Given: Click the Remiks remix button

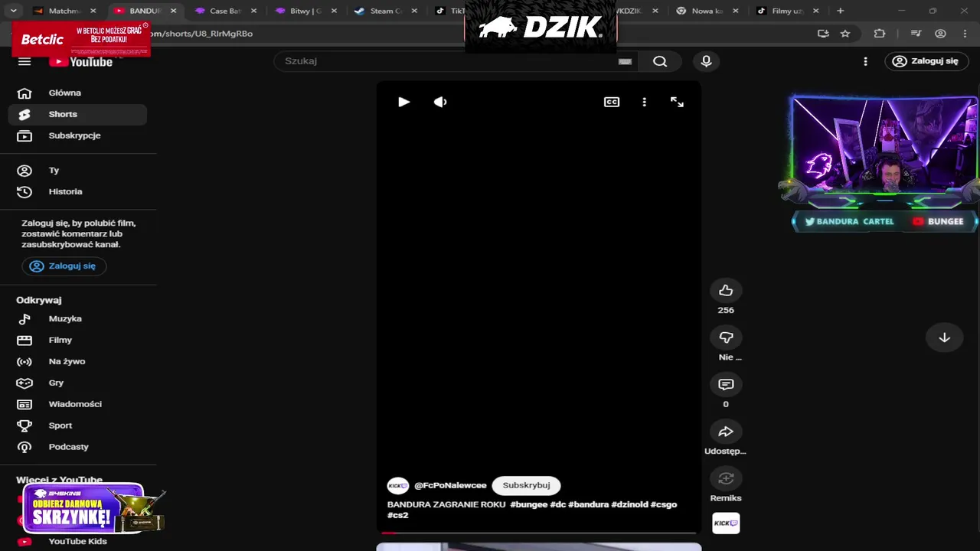Looking at the screenshot, I should [726, 479].
